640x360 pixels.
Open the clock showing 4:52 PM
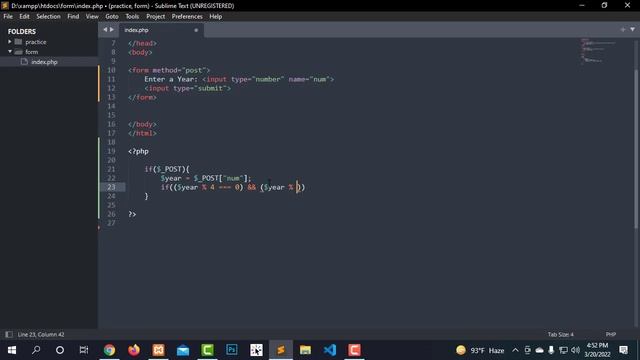[597, 350]
